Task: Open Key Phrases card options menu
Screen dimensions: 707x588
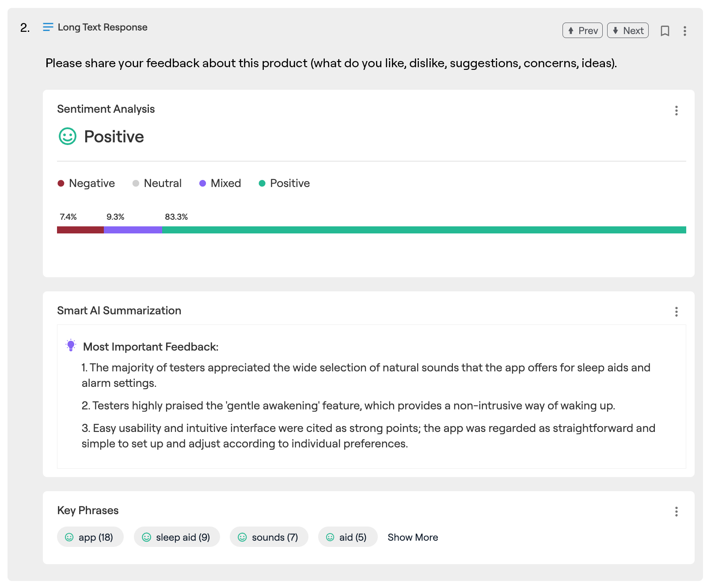Action: (676, 512)
